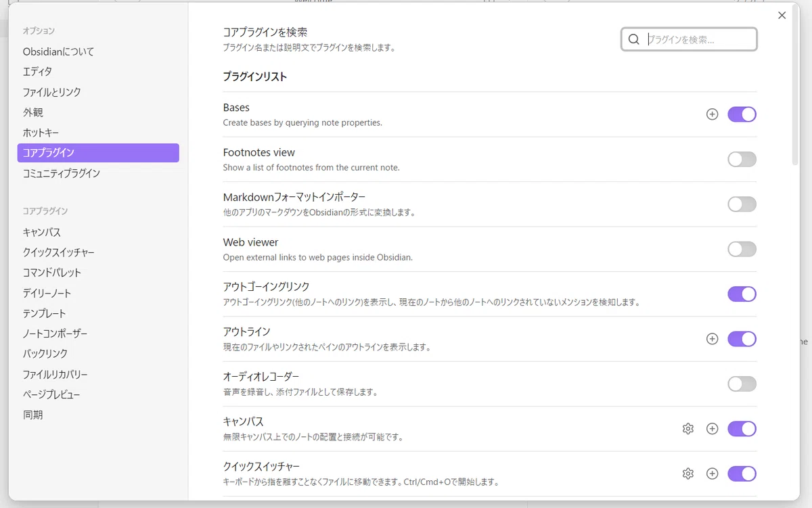Screen dimensions: 812x508
Task: Open デイリーノート options in sidebar
Action: 98,293
